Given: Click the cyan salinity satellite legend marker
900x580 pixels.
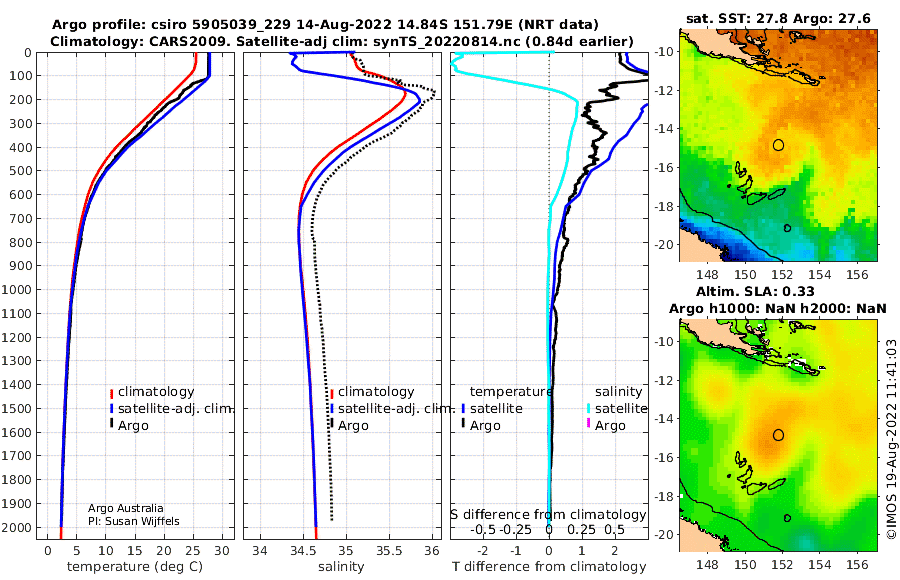Looking at the screenshot, I should coord(588,409).
